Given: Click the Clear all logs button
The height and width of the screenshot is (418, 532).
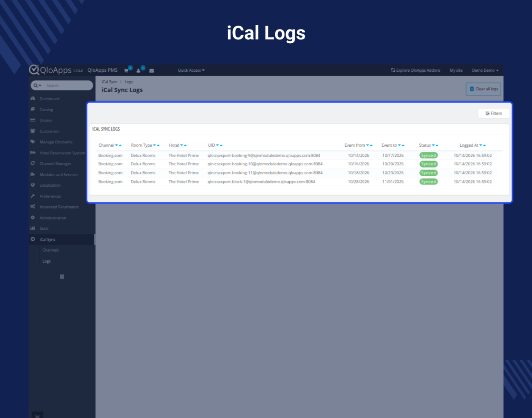Looking at the screenshot, I should point(484,89).
